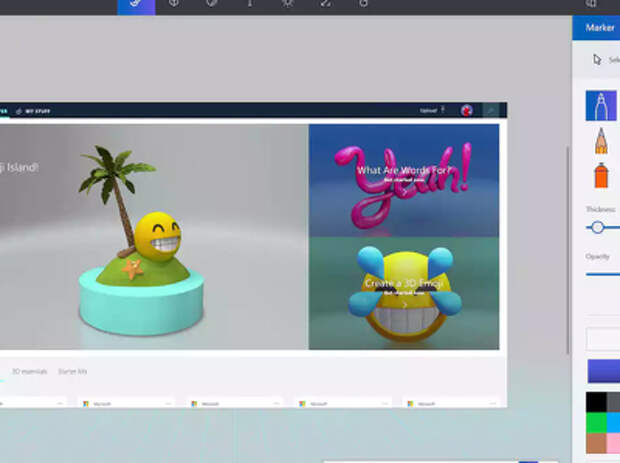Open the user profile avatar

(x=466, y=110)
